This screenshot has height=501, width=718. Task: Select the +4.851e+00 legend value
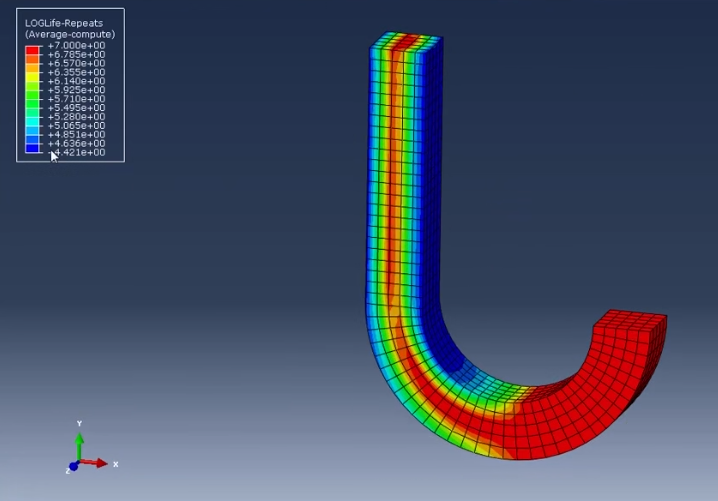76,135
